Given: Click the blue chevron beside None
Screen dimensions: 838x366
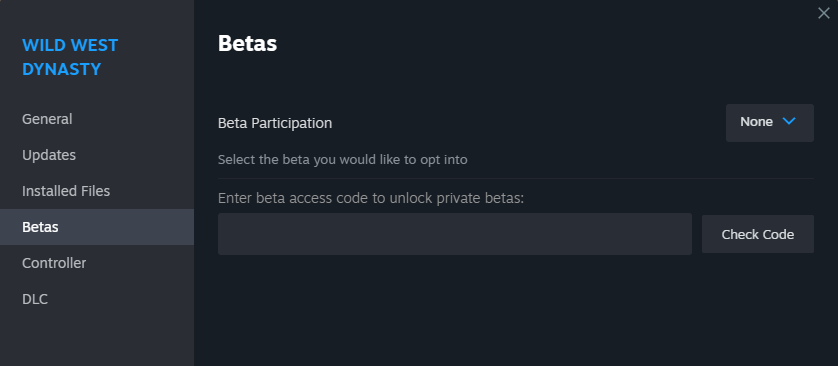Looking at the screenshot, I should pyautogui.click(x=789, y=121).
